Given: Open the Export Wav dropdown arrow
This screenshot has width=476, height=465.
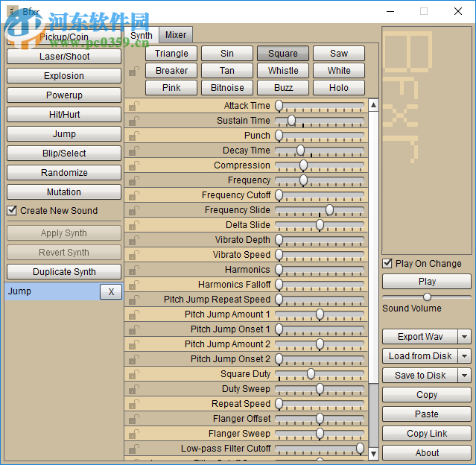Looking at the screenshot, I should (x=464, y=337).
